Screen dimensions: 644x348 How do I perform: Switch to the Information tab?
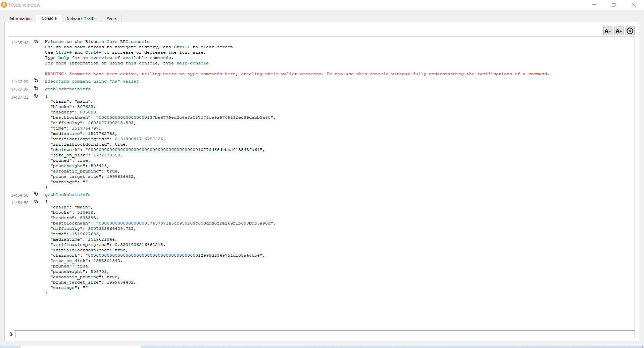click(20, 18)
